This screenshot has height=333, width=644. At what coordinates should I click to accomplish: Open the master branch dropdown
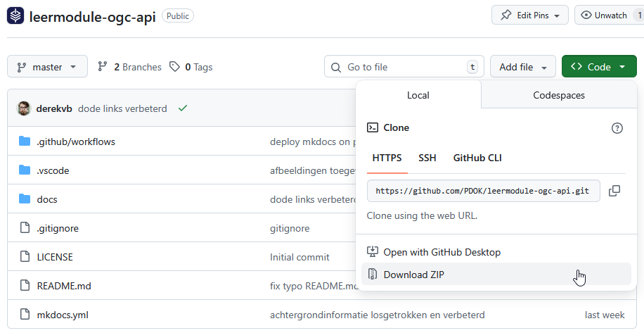[47, 67]
